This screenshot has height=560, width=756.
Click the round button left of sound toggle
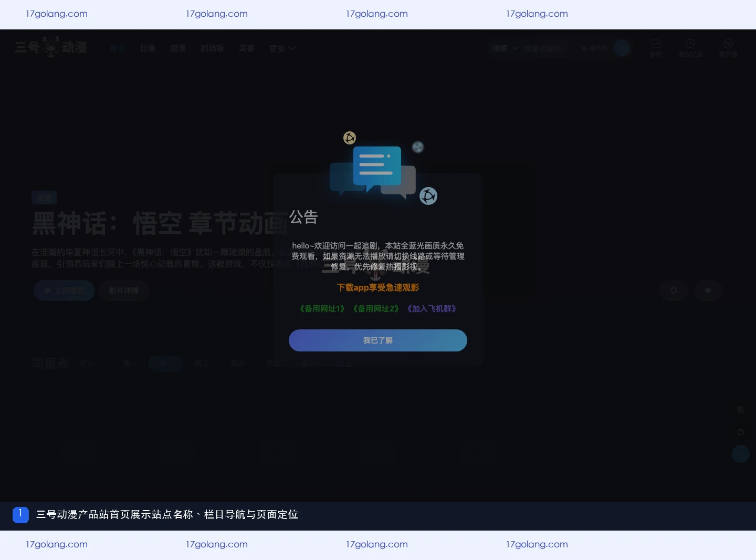(674, 291)
